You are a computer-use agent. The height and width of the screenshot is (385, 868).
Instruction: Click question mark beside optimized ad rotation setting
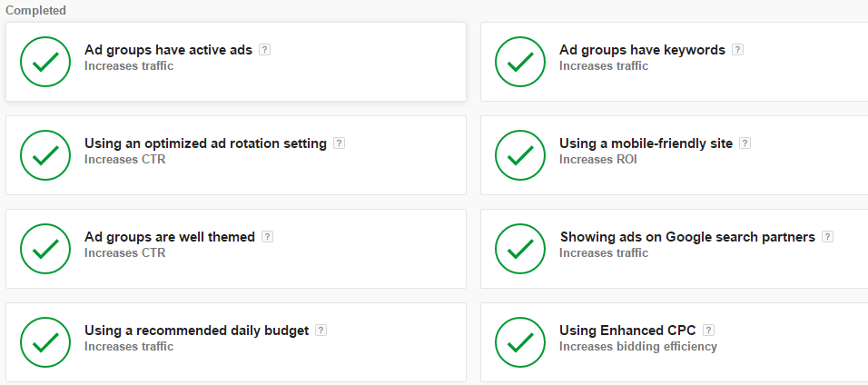339,143
